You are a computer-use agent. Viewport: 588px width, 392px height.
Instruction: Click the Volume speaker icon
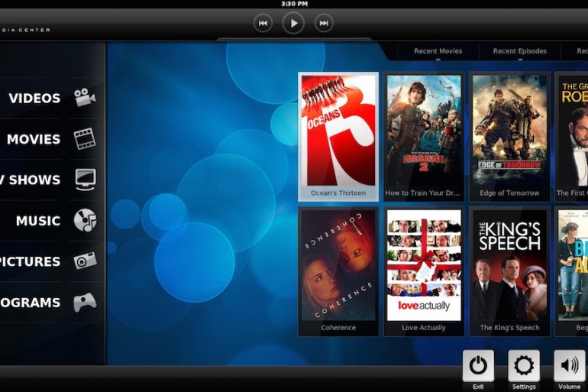pyautogui.click(x=569, y=366)
